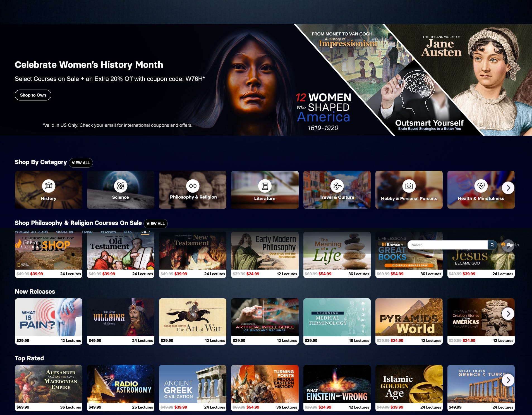Click the Browse grid icon

pyautogui.click(x=384, y=244)
